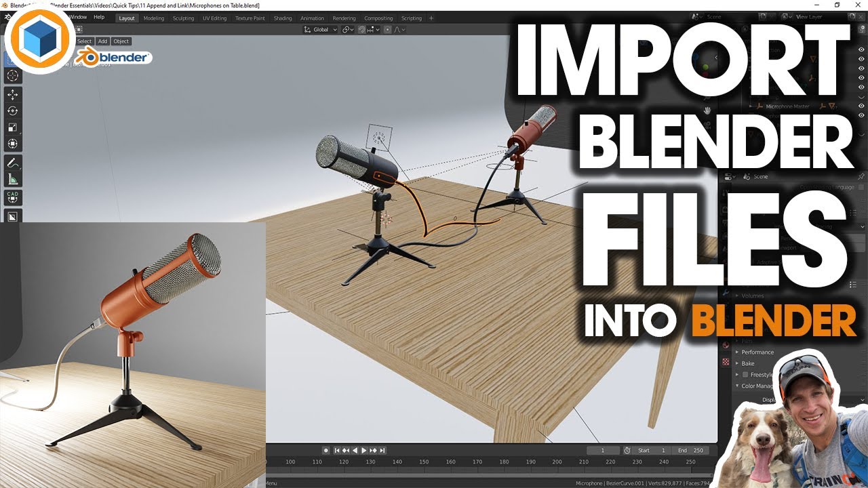This screenshot has width=868, height=488.
Task: Select the Annotate pencil tool
Action: coord(12,163)
